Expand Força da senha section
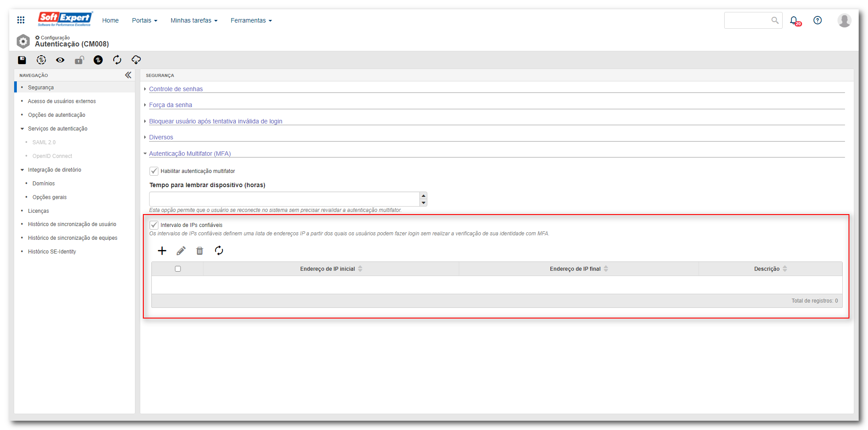The width and height of the screenshot is (868, 430). tap(170, 105)
